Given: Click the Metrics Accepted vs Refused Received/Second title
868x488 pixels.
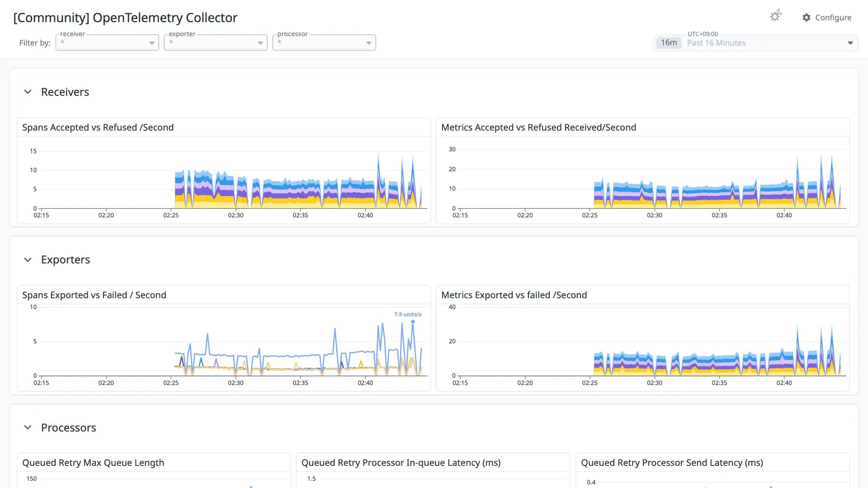Looking at the screenshot, I should (x=538, y=127).
